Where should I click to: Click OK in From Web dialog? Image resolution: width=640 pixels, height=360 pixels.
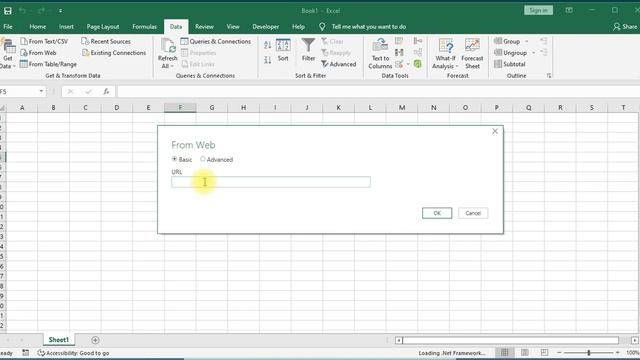click(x=437, y=213)
